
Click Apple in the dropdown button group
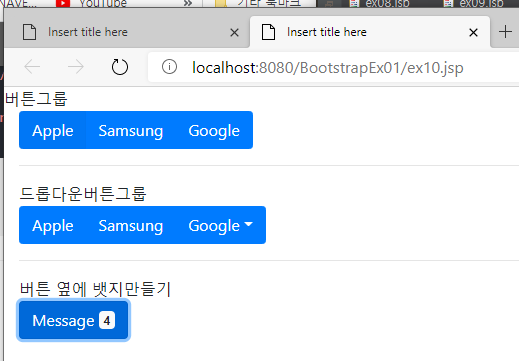53,225
